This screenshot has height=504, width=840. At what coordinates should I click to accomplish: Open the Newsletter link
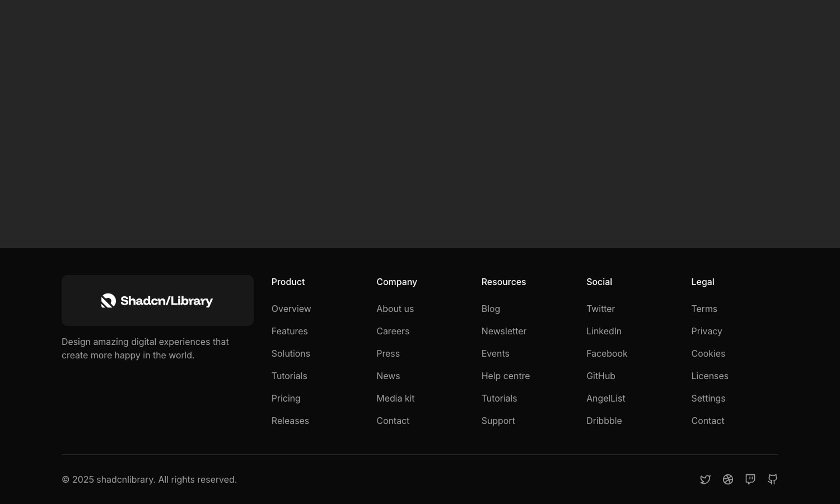[x=504, y=331]
